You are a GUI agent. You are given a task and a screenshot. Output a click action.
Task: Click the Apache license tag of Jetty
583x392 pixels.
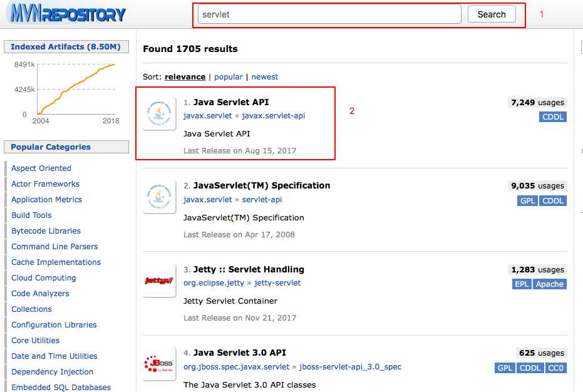550,284
